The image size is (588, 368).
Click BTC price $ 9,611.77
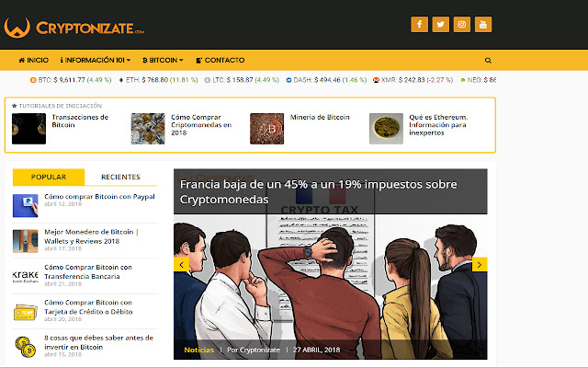pyautogui.click(x=70, y=80)
